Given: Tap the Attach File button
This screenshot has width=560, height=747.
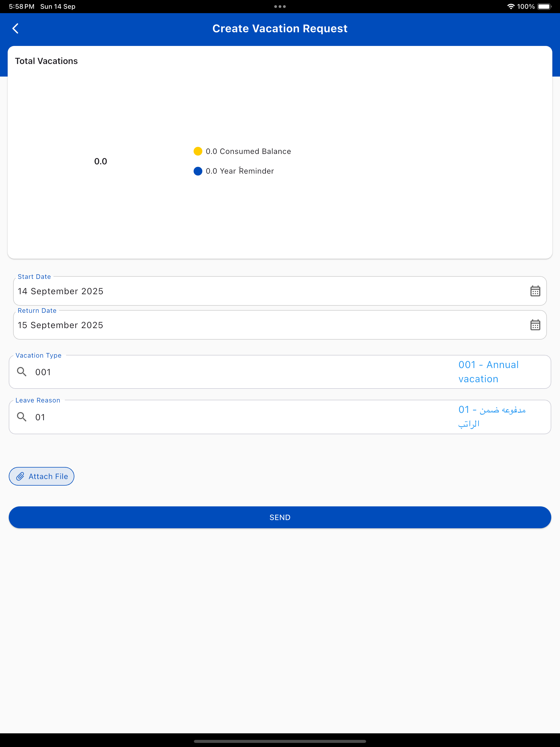Looking at the screenshot, I should (42, 476).
